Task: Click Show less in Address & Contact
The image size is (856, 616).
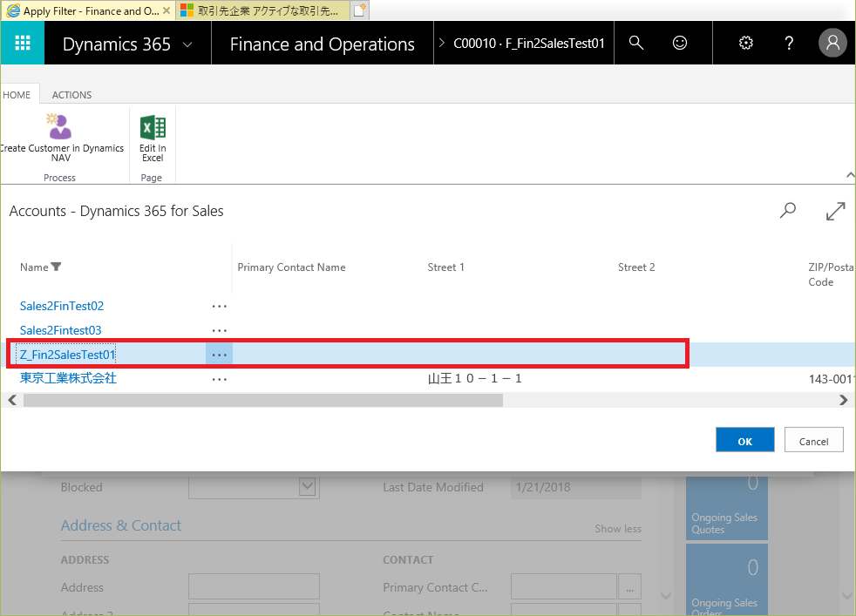Action: [x=618, y=529]
